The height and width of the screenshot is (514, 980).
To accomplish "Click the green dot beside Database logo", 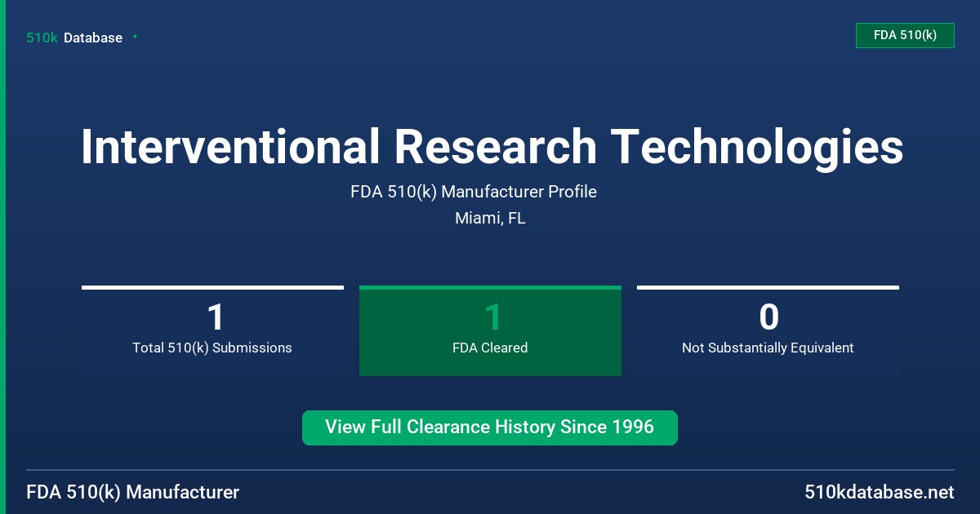I will pos(135,37).
